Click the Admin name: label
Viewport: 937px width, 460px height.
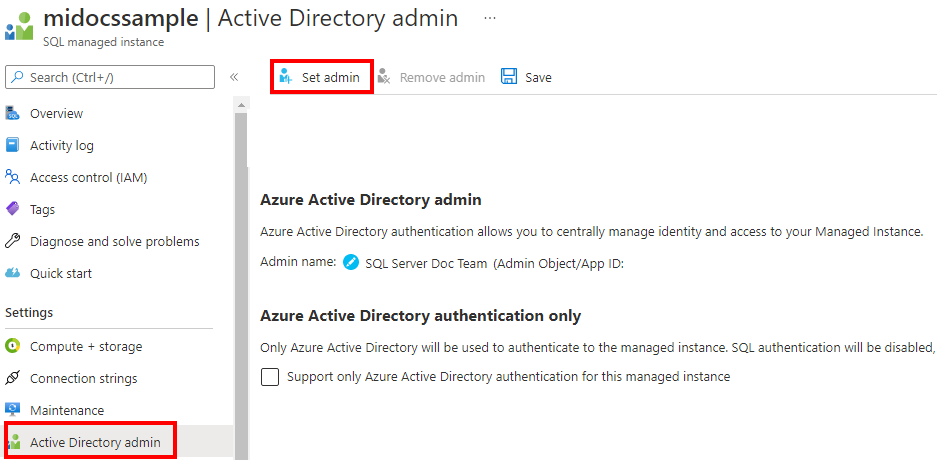(x=299, y=262)
